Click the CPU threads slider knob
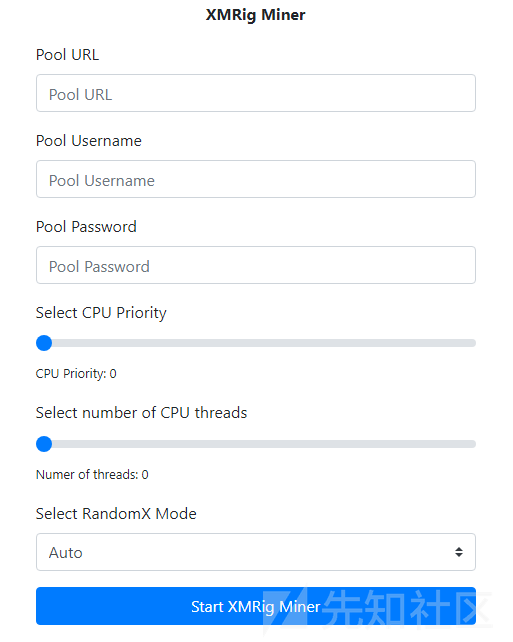The height and width of the screenshot is (642, 513). (44, 444)
